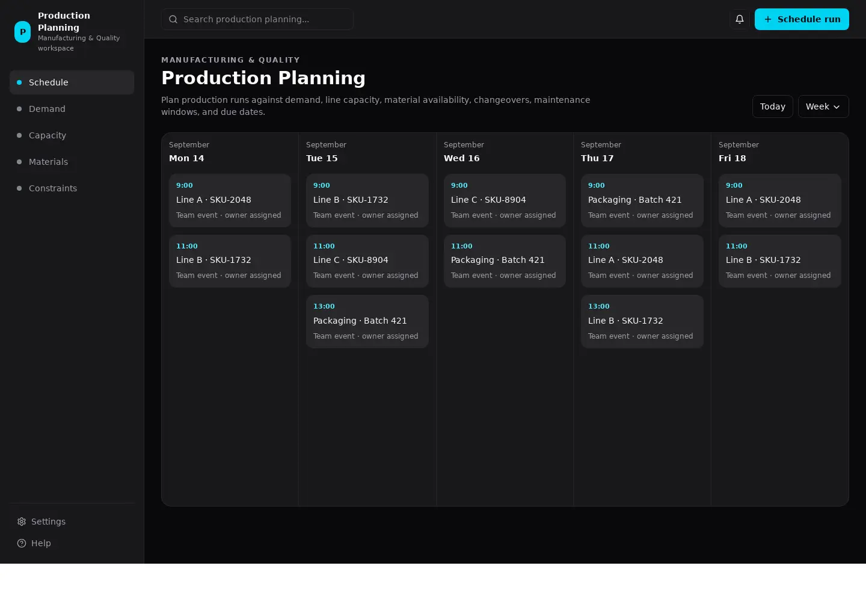
Task: Go to Capacity in the sidebar
Action: tap(72, 135)
